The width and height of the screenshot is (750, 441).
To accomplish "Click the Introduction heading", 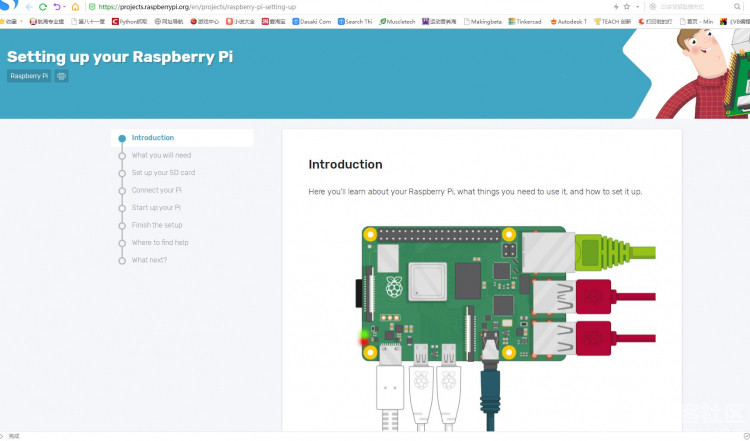I will click(345, 165).
